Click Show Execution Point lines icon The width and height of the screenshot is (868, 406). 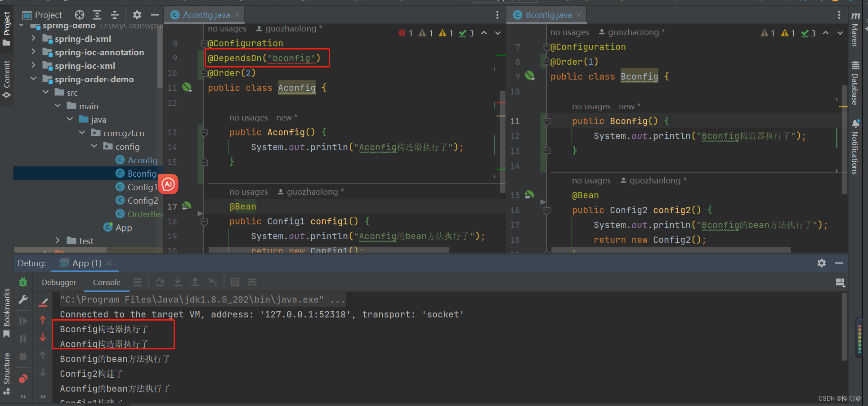point(138,282)
